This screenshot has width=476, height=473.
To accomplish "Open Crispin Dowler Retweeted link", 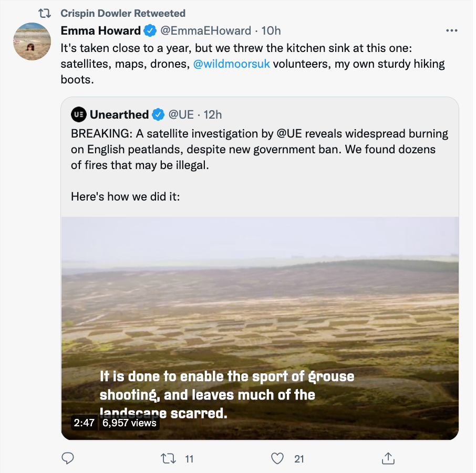I will point(123,13).
